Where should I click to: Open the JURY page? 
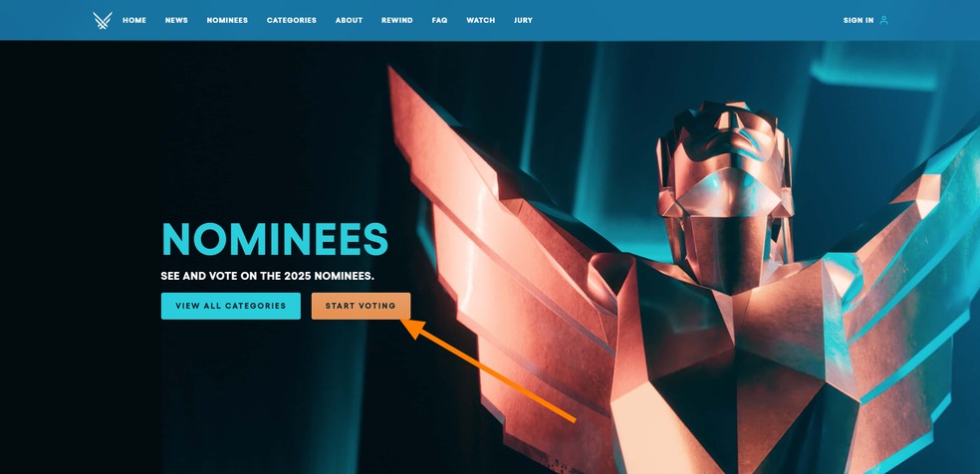523,21
